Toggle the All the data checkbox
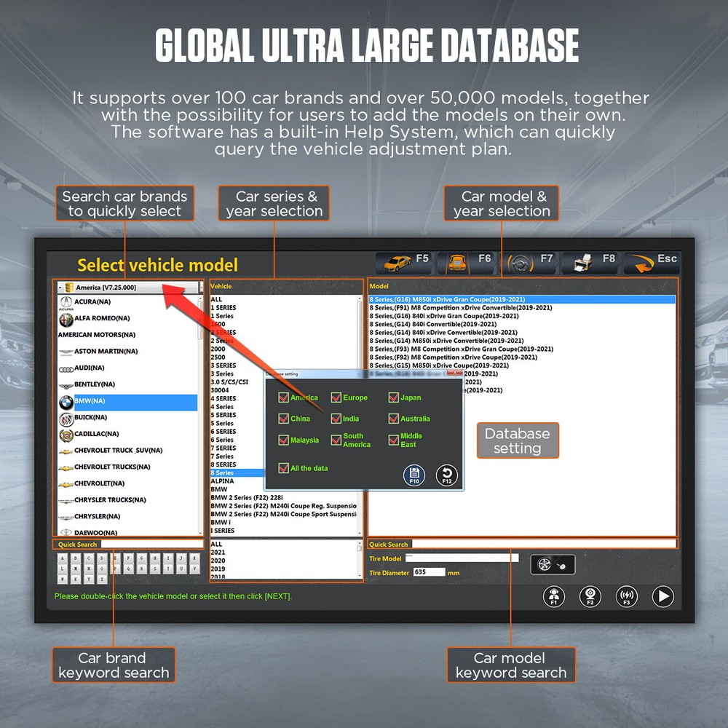728x728 pixels. tap(284, 468)
